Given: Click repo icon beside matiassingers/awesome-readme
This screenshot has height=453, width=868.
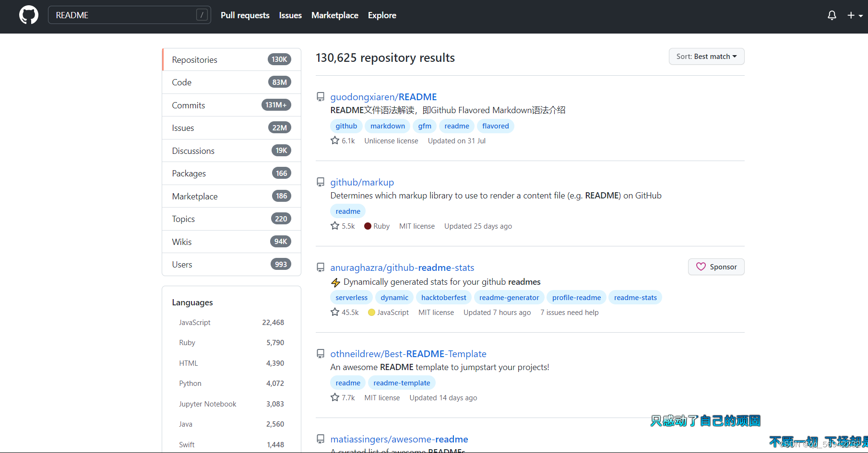Looking at the screenshot, I should coord(321,439).
